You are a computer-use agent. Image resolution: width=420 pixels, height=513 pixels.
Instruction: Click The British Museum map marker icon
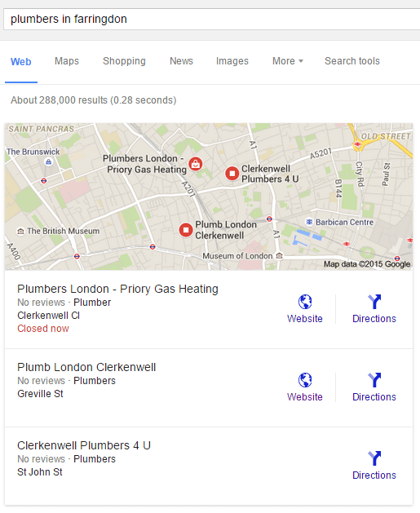tap(20, 232)
